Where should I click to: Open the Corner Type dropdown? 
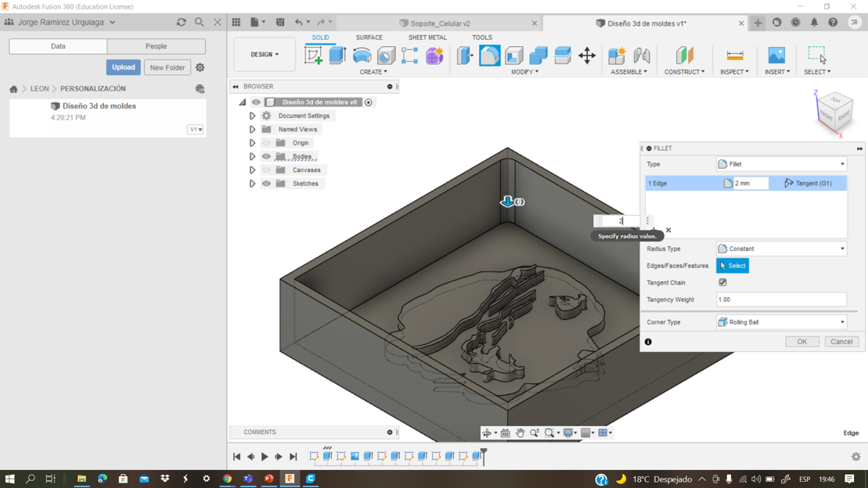[x=781, y=322]
